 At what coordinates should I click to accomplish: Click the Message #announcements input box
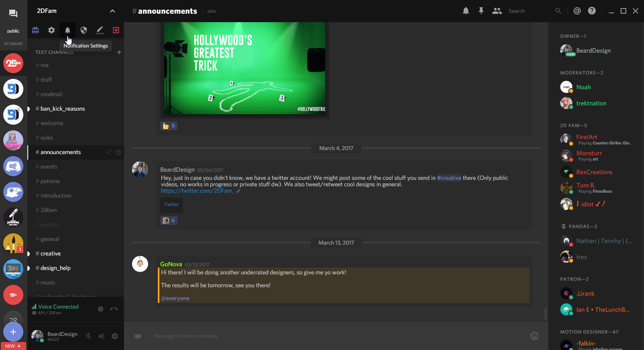(x=338, y=336)
